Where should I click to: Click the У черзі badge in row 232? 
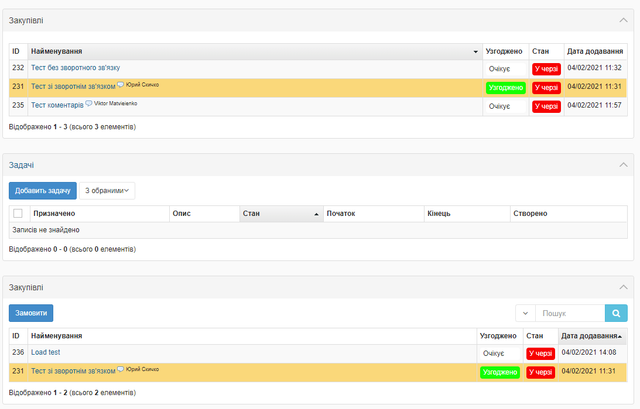coord(546,69)
